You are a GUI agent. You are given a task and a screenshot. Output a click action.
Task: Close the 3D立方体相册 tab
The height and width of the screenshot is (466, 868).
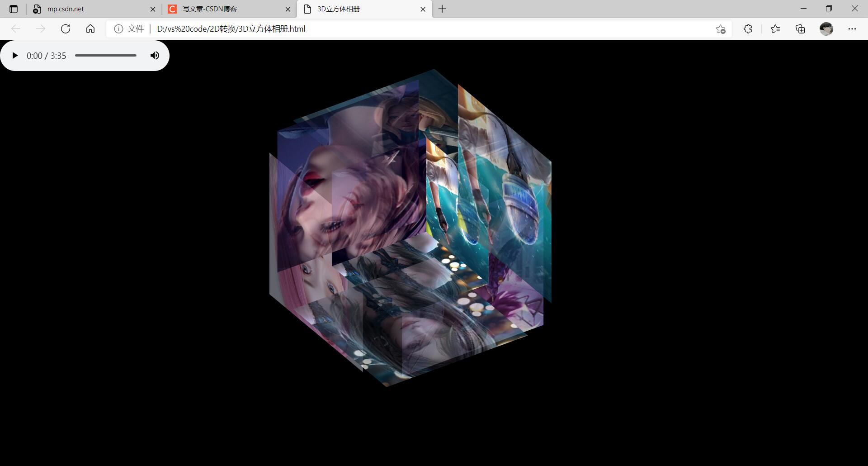pyautogui.click(x=423, y=9)
